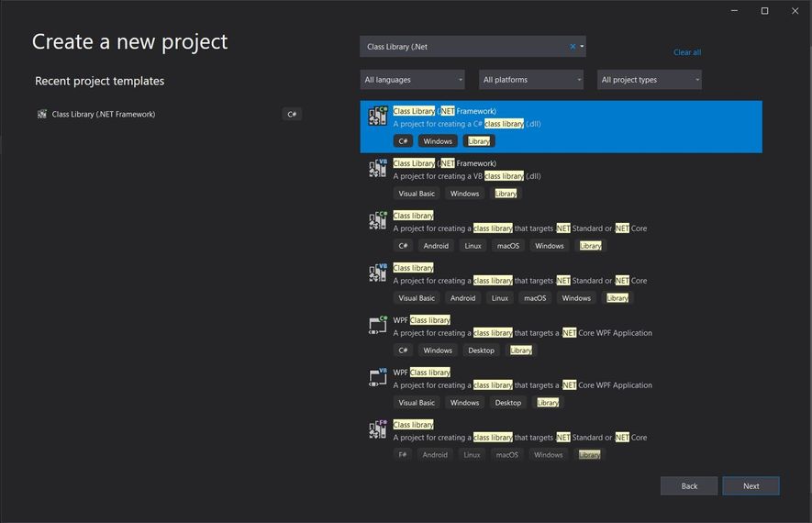Select VB Class Library (.NET Framework) template icon
This screenshot has height=523, width=812.
[377, 168]
